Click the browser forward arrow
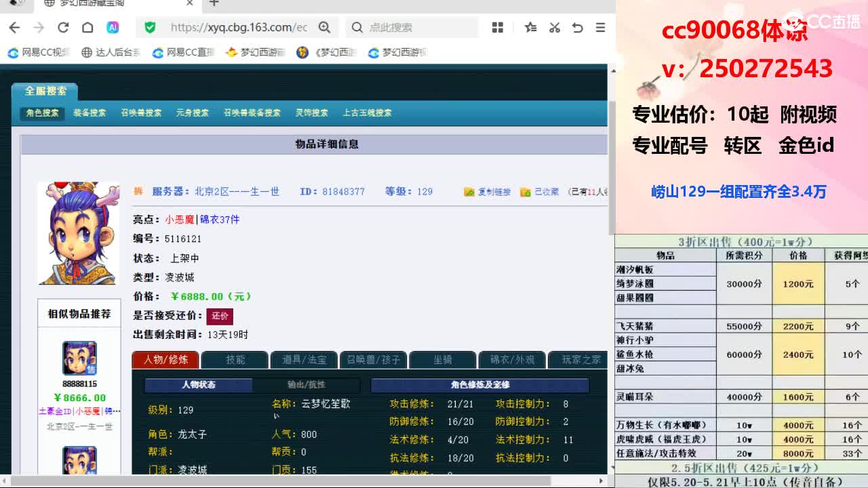This screenshot has height=488, width=868. pyautogui.click(x=39, y=28)
